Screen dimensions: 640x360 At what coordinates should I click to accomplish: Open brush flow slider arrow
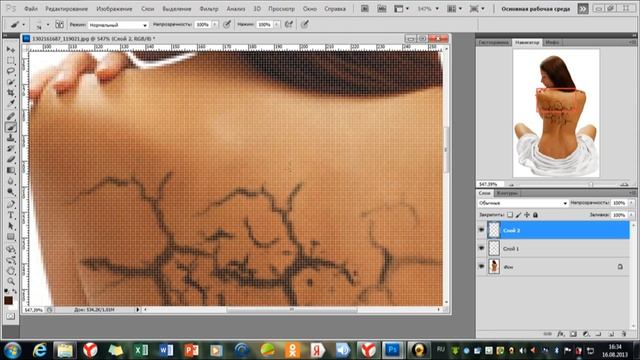[x=277, y=24]
